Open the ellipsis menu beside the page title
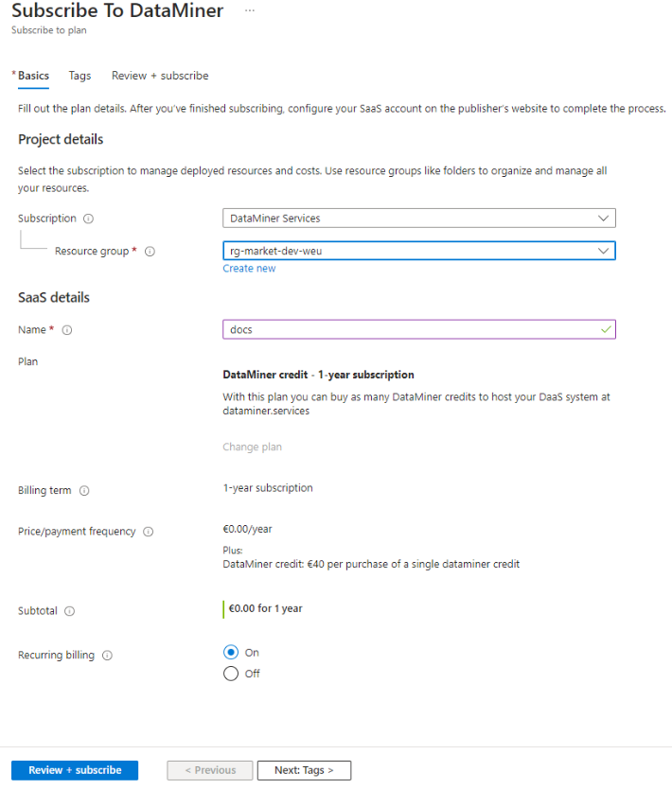 point(250,10)
